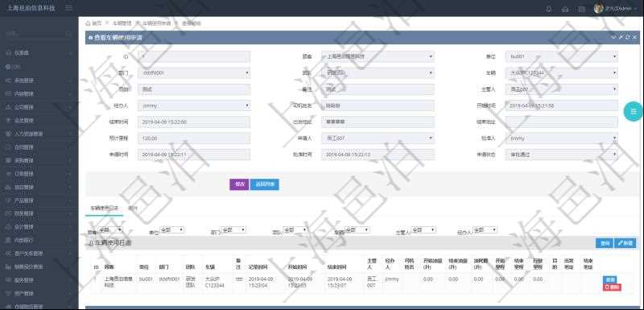The width and height of the screenshot is (644, 310).
Task: Click the 新建 button in log section
Action: (x=626, y=243)
